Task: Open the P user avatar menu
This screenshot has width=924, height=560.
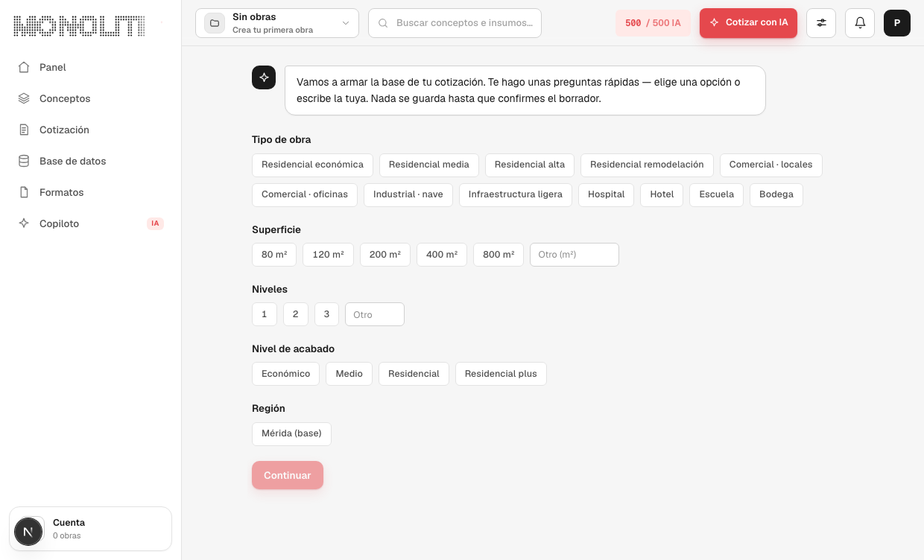Action: click(897, 23)
